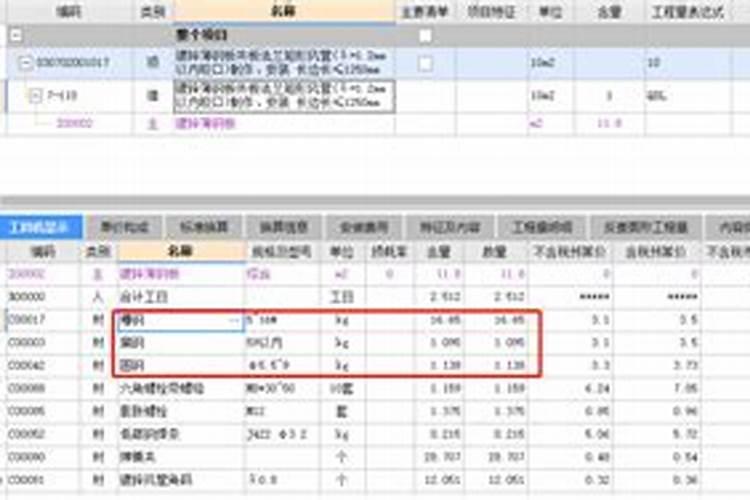
Task: Select the 10套 unit cell of 六角螺栓带螺母
Action: click(342, 388)
